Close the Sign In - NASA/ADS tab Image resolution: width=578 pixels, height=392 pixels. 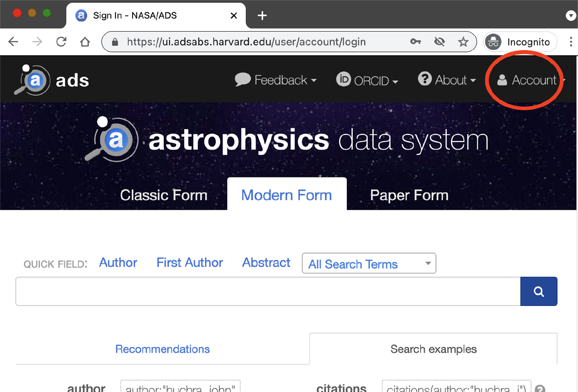point(234,16)
